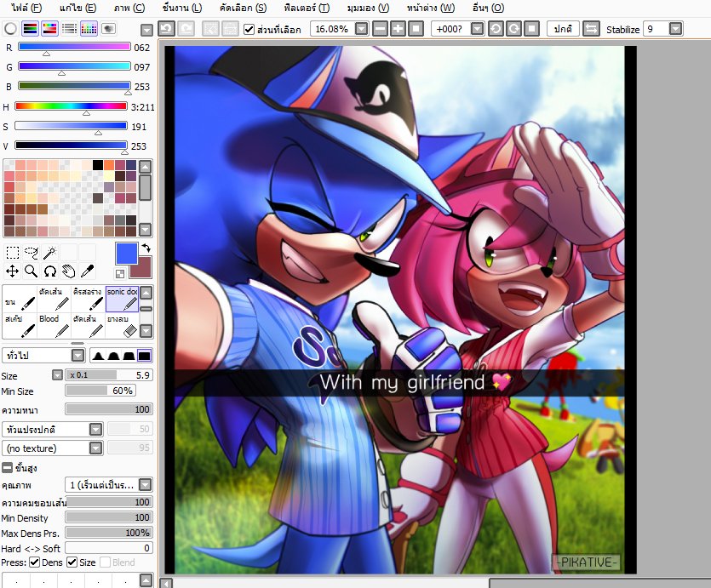Viewport: 711px width, 588px height.
Task: Click the redo button in toolbar
Action: (x=186, y=29)
